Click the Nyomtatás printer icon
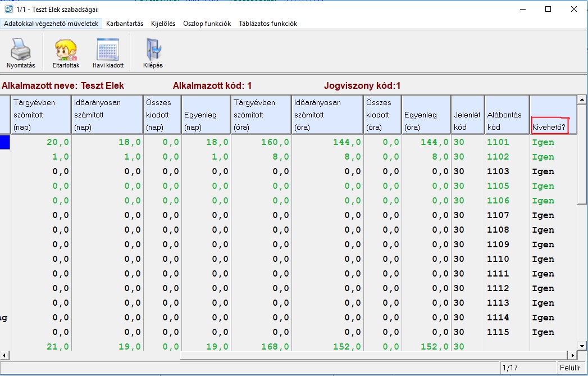The height and width of the screenshot is (376, 588). (21, 51)
